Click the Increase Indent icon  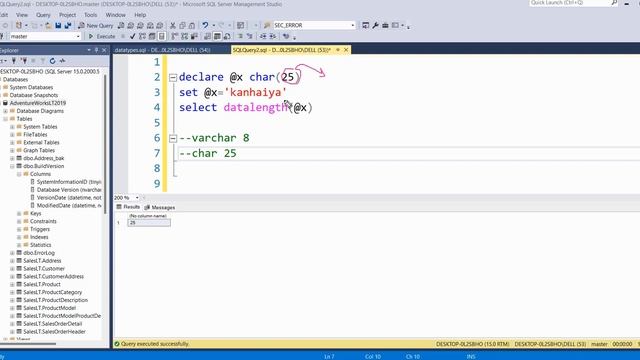coord(273,36)
